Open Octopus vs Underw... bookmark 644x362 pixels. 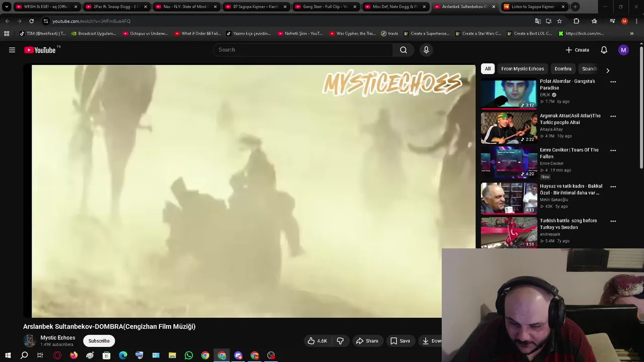click(x=145, y=34)
